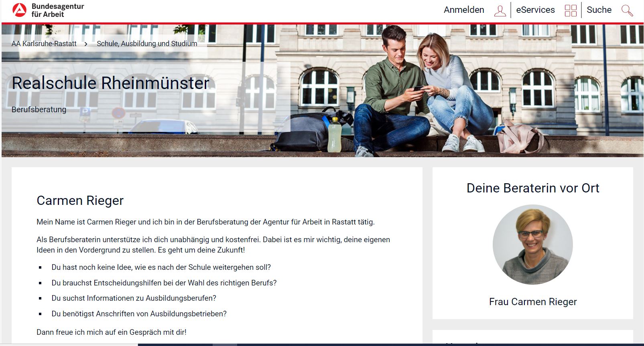Click the user profile icon beside Anmelden

(500, 10)
